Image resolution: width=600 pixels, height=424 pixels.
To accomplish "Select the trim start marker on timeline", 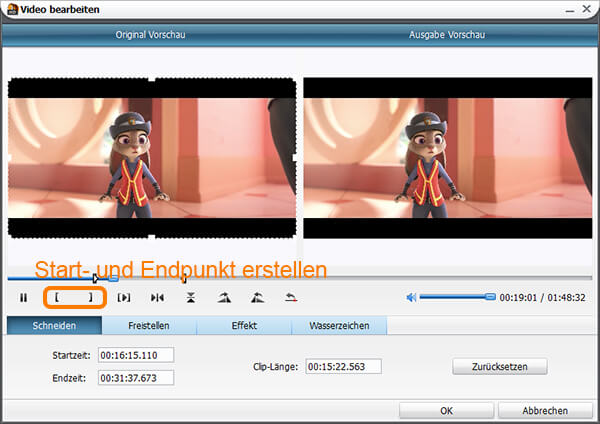I will [95, 279].
